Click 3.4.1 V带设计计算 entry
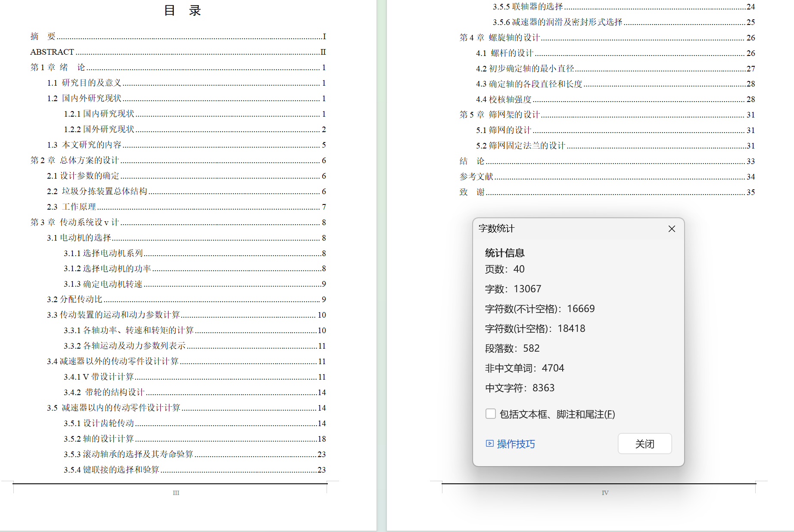Screen dimensions: 794x532 point(195,377)
